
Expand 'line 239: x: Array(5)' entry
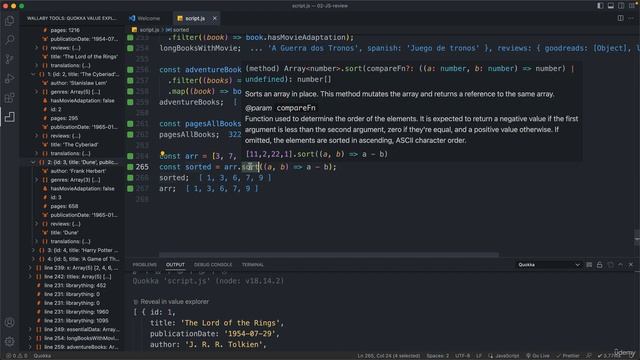(x=30, y=268)
